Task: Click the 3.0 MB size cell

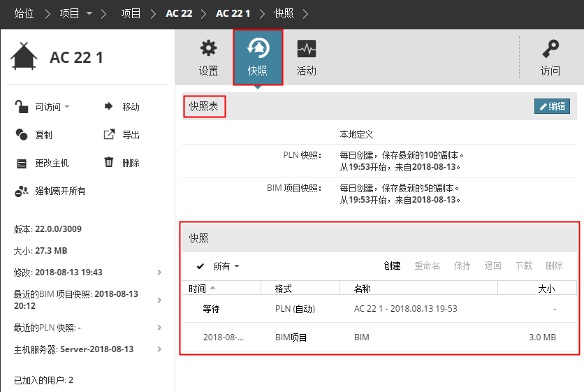Action: click(542, 337)
